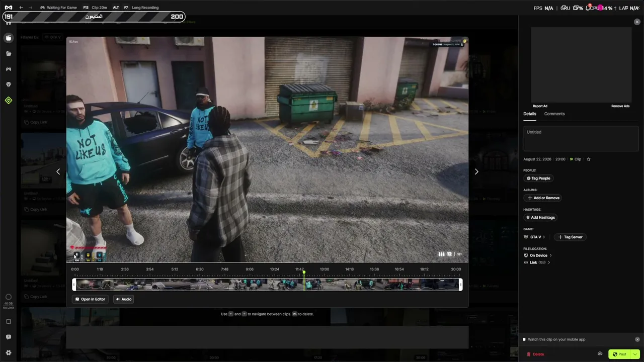Click the green diamond sidebar icon
The image size is (644, 362).
(9, 101)
